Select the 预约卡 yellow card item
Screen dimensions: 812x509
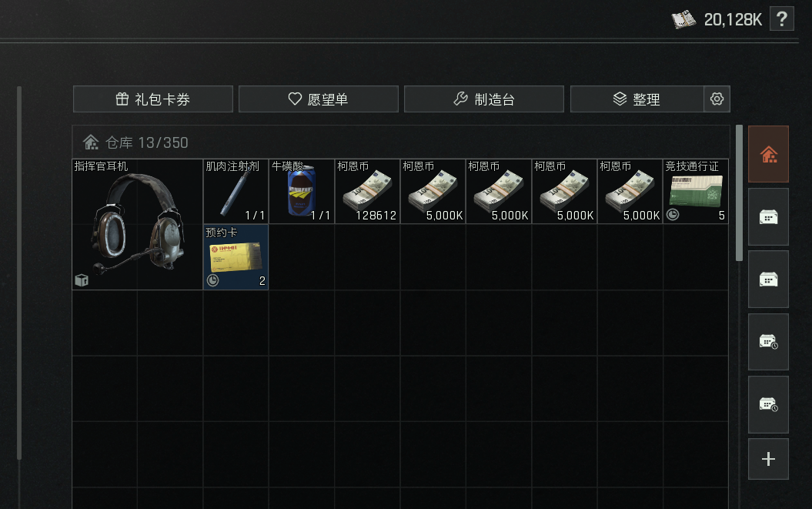click(236, 257)
